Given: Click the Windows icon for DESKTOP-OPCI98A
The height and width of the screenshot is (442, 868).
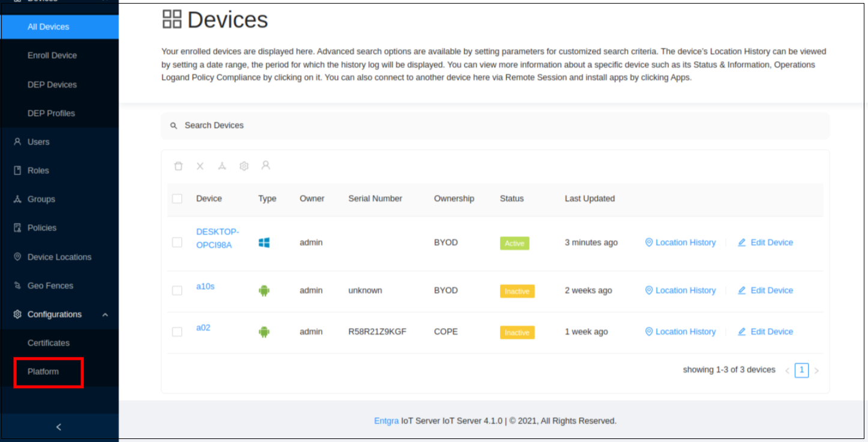Looking at the screenshot, I should click(x=264, y=242).
